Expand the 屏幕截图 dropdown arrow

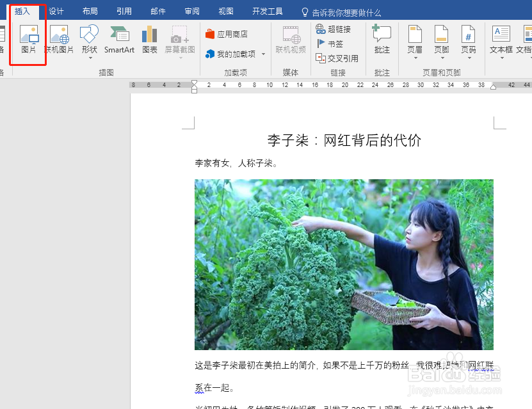click(181, 58)
